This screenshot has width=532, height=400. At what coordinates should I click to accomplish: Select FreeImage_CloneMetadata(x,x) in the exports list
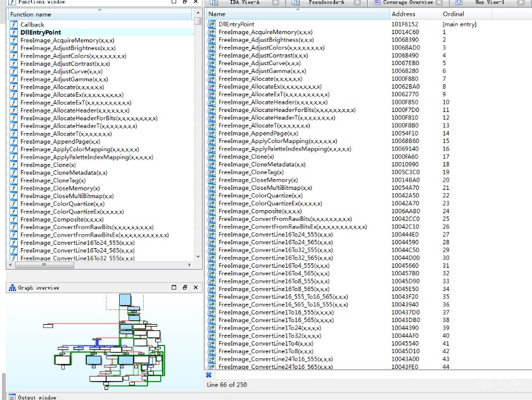[262, 165]
